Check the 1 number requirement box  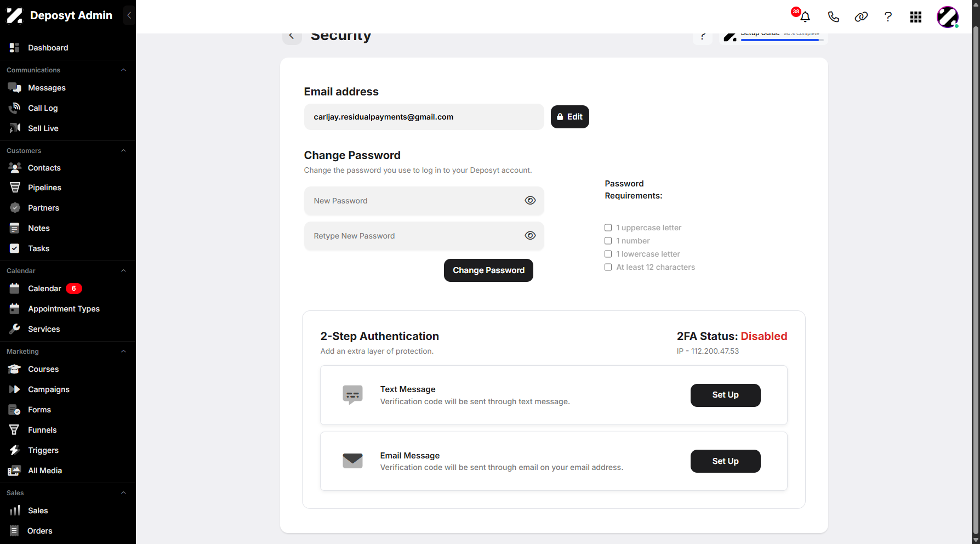point(608,241)
